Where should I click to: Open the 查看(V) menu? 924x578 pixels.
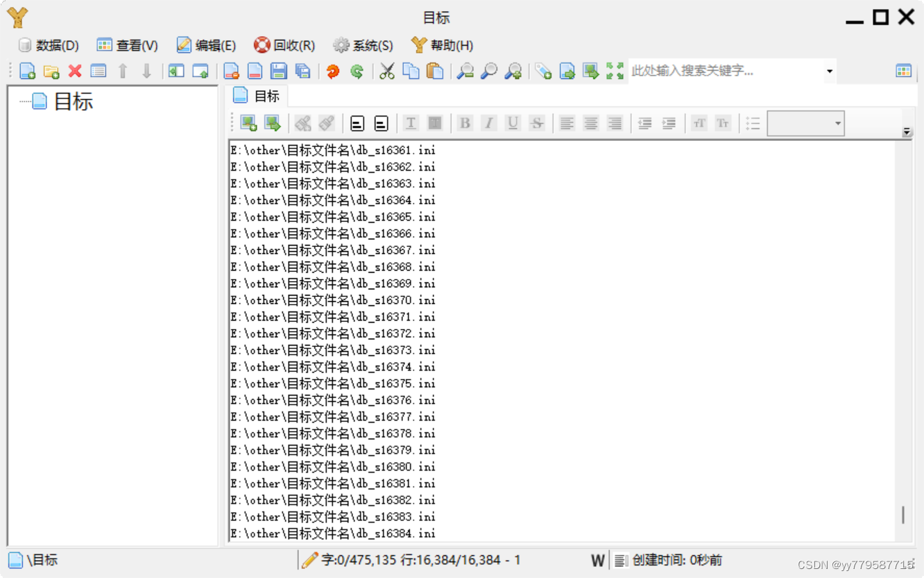(x=128, y=45)
